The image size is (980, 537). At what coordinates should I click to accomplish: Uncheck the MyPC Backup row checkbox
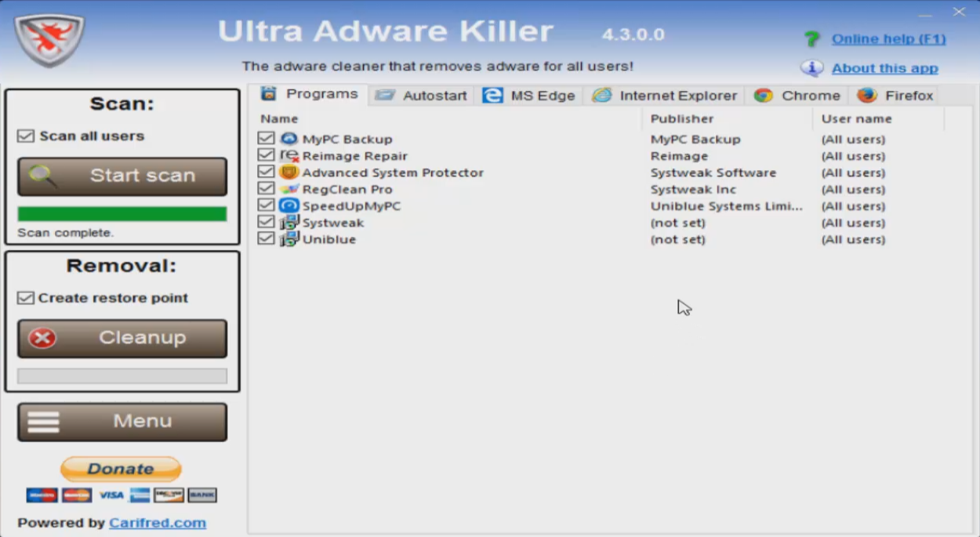click(x=266, y=139)
